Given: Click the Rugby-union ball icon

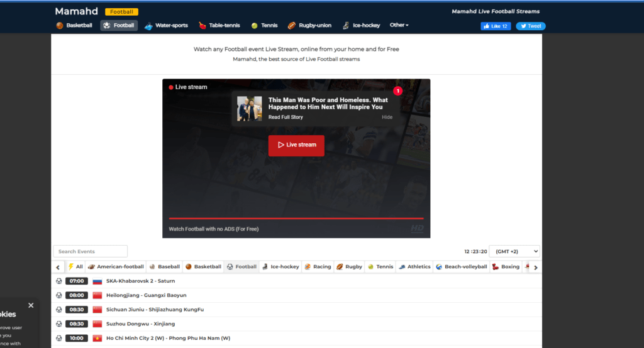Looking at the screenshot, I should 292,26.
